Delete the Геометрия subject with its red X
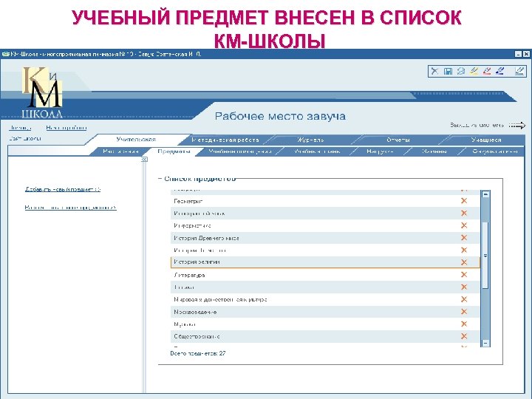 pyautogui.click(x=464, y=201)
